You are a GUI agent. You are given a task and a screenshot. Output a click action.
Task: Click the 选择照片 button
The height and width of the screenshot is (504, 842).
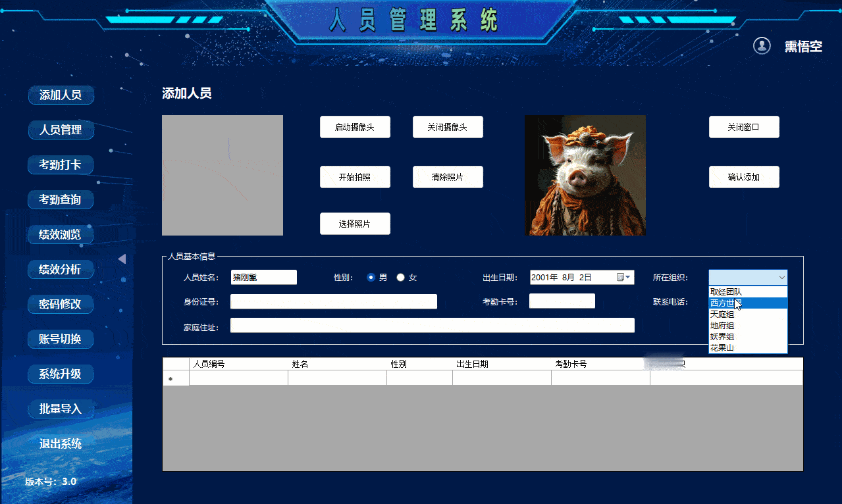pos(355,224)
